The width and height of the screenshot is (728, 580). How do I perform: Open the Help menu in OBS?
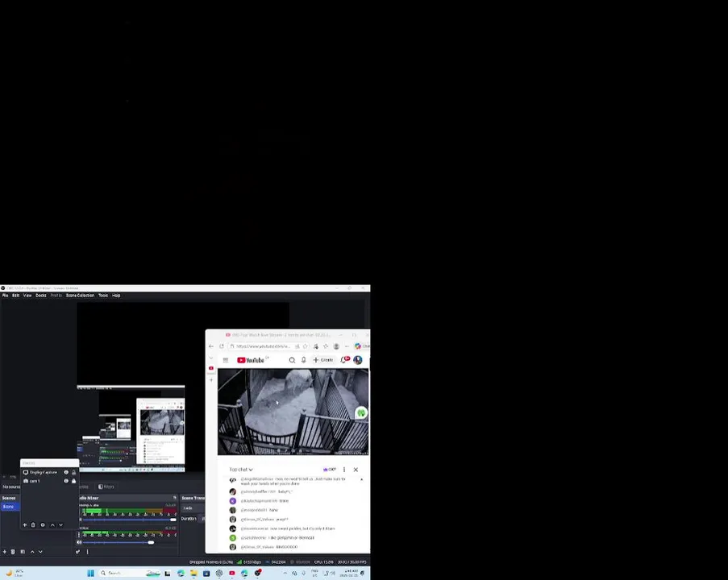(116, 296)
